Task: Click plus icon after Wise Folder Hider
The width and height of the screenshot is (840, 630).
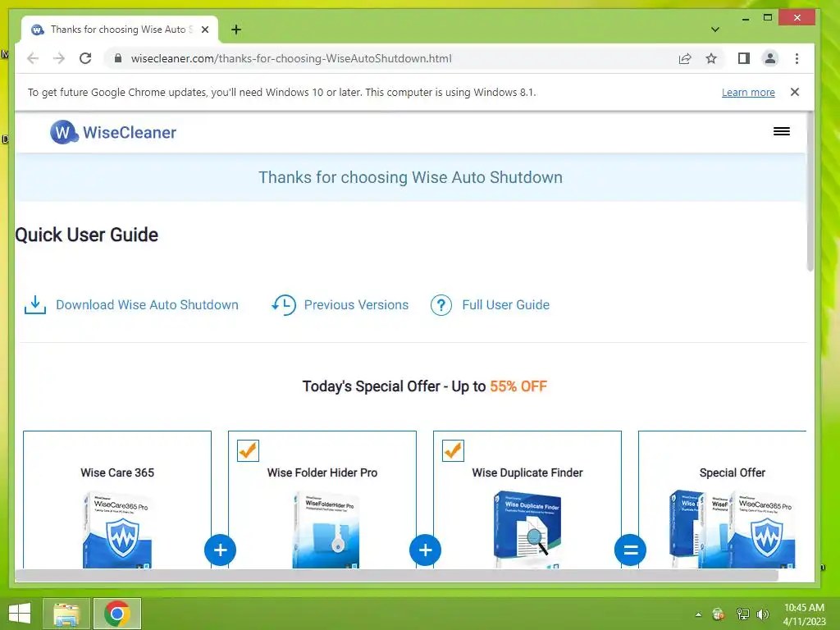Action: (426, 550)
